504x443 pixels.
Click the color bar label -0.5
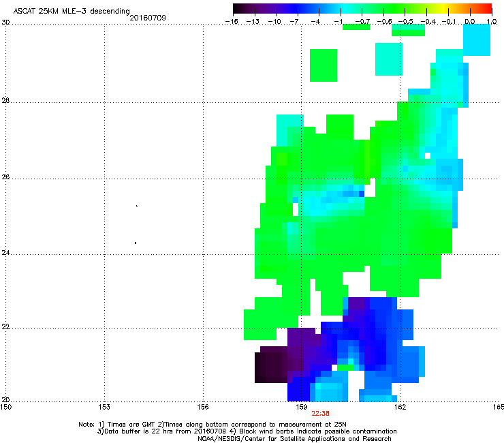406,22
